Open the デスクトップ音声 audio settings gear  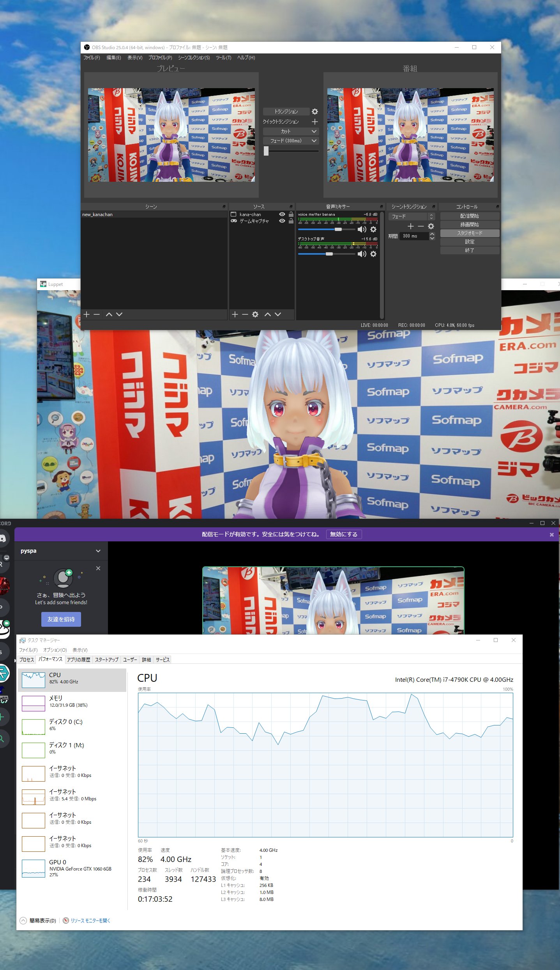coord(373,254)
